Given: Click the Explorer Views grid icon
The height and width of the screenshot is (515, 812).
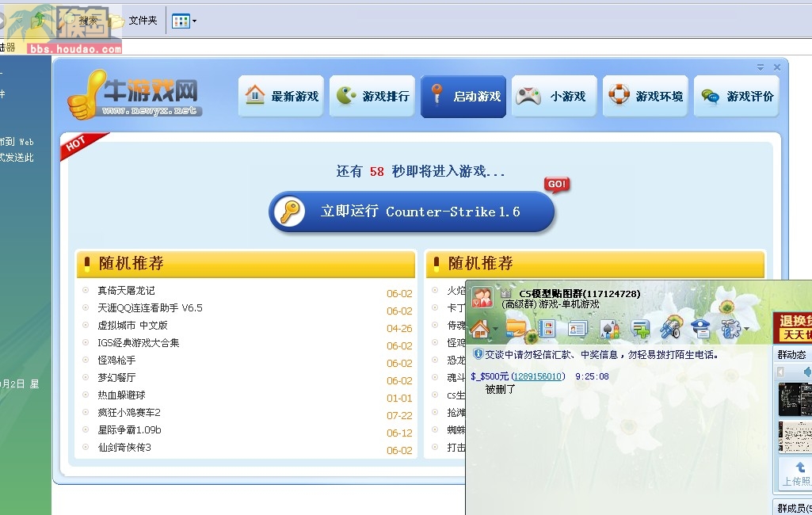Looking at the screenshot, I should tap(181, 21).
